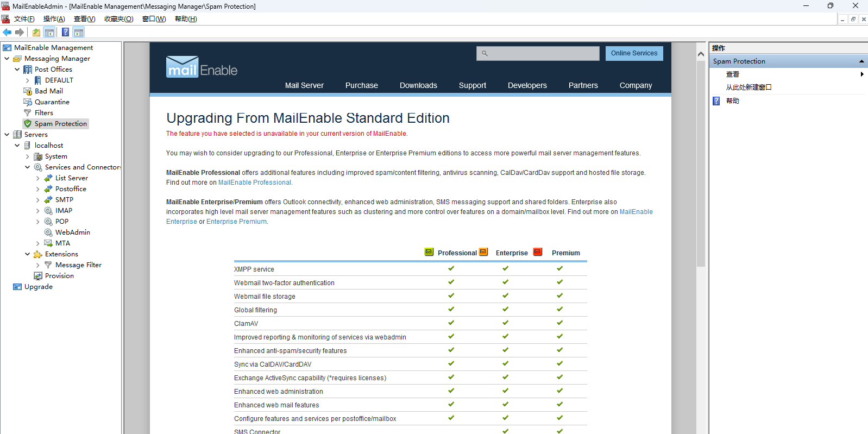Image resolution: width=868 pixels, height=434 pixels.
Task: Click the Post Offices icon in tree
Action: tap(28, 70)
